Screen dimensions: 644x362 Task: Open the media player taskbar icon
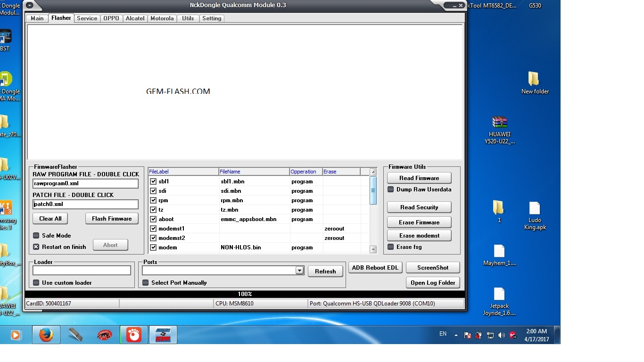click(16, 335)
